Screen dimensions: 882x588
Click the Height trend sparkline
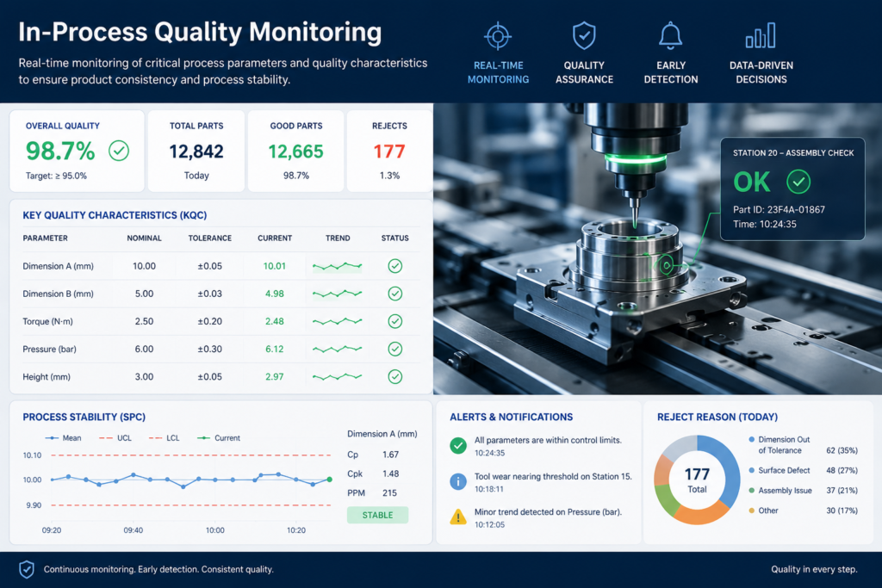click(337, 376)
